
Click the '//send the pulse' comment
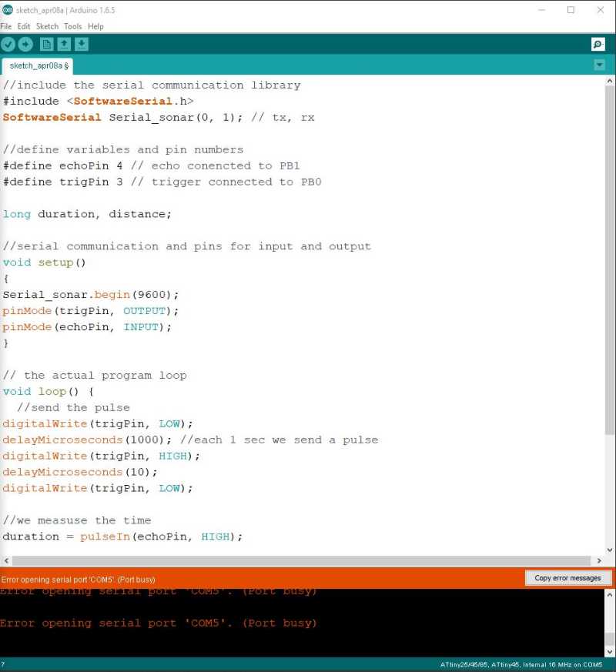pyautogui.click(x=73, y=407)
